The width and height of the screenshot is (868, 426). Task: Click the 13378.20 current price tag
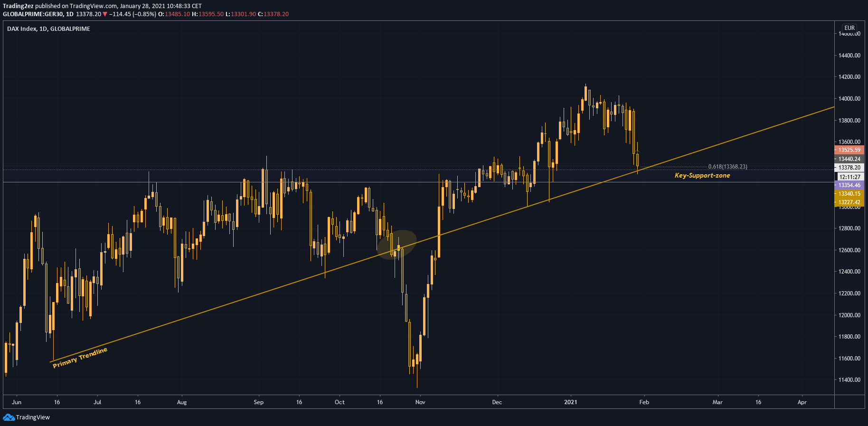pos(849,168)
